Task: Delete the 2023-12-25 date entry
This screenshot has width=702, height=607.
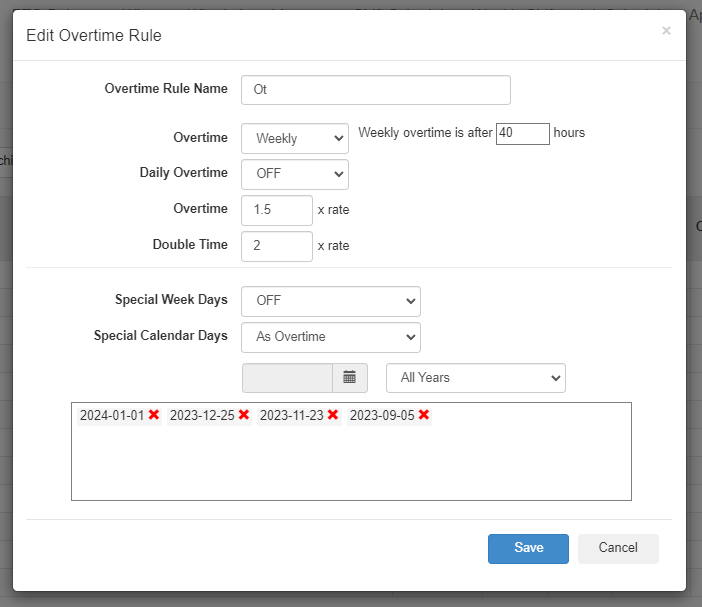Action: (x=244, y=415)
